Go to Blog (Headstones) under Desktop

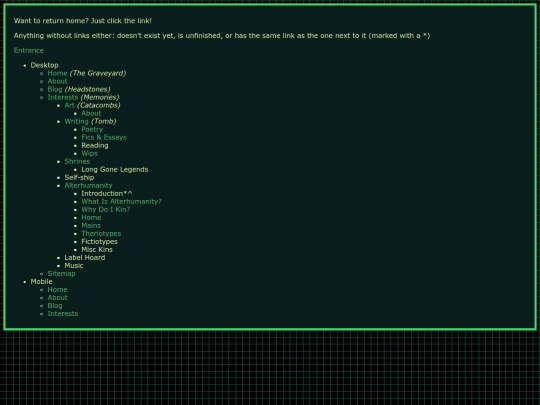(x=55, y=89)
